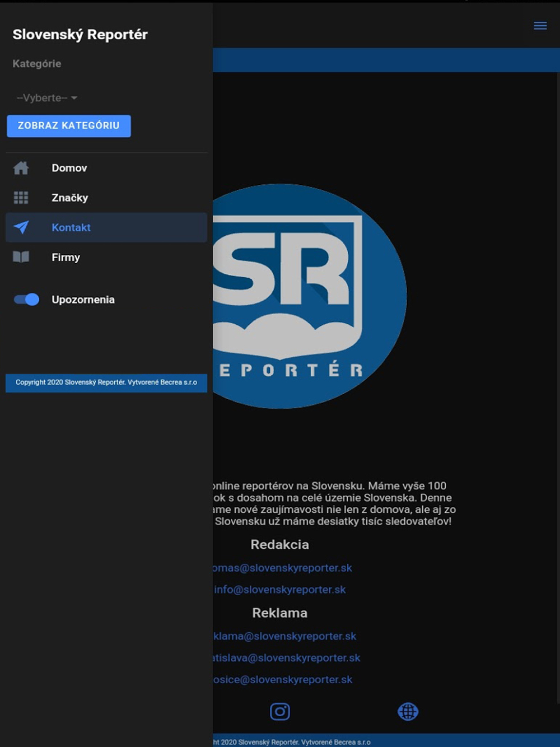Screen dimensions: 560x747
Task: Open Značky menu item
Action: point(106,198)
